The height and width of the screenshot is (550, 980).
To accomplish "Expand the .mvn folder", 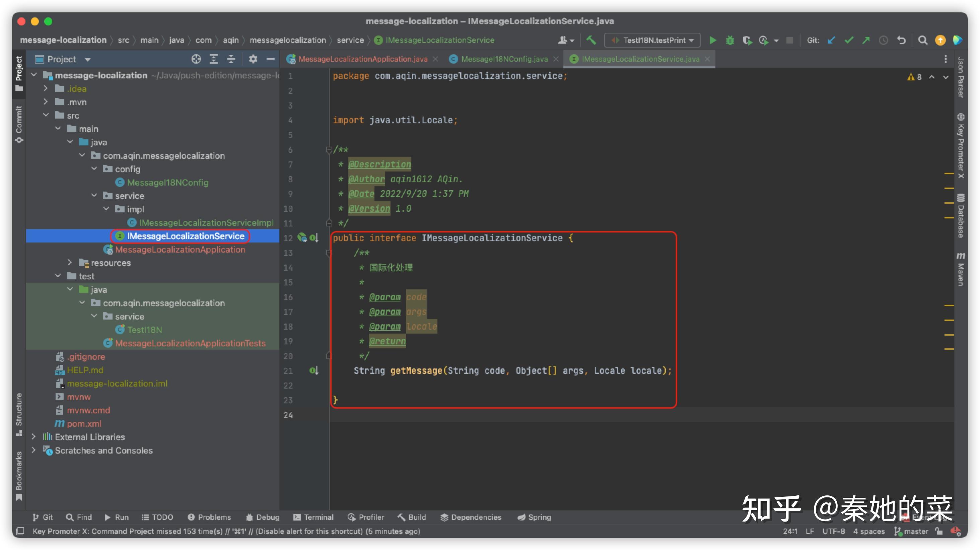I will point(46,101).
